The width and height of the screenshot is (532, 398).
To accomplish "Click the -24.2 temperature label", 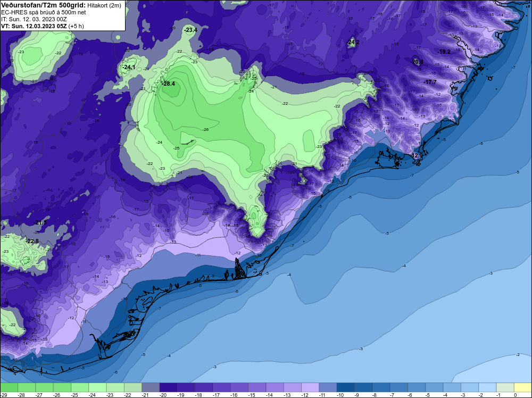I will tap(353, 42).
